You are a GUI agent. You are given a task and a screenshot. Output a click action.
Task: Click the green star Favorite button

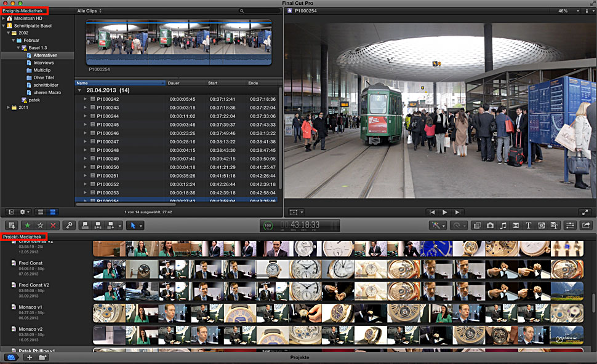28,226
